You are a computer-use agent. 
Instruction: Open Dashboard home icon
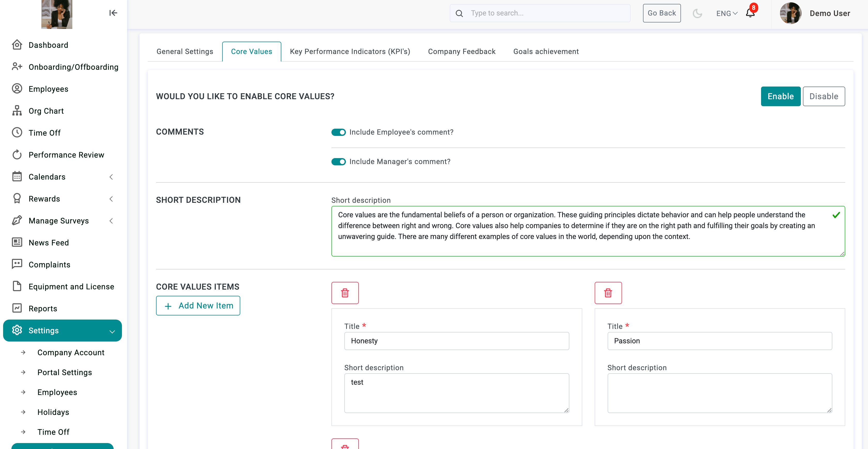(17, 45)
